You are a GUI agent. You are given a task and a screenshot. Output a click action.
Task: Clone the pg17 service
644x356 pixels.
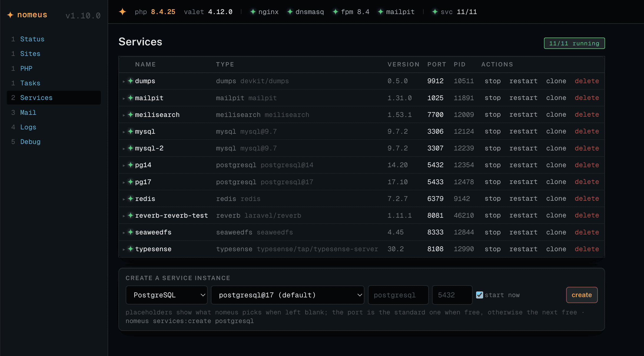click(556, 182)
